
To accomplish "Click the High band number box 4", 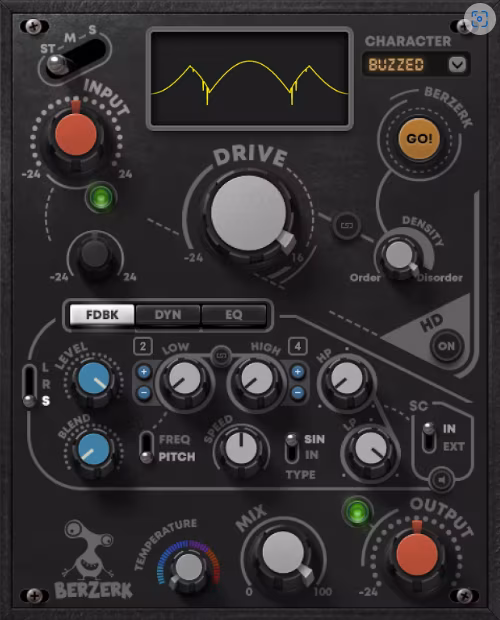I will point(298,346).
